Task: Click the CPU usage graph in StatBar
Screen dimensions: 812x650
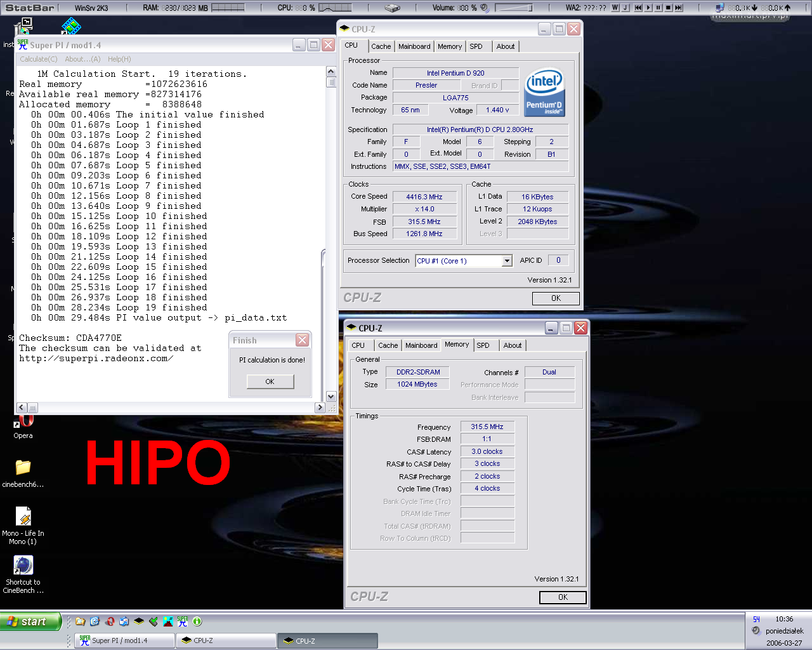Action: (x=335, y=8)
